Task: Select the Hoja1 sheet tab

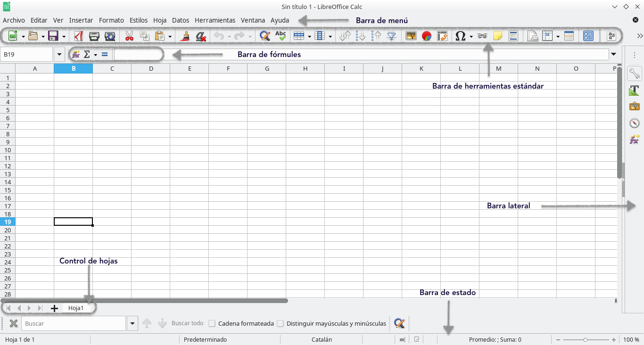Action: pos(76,308)
